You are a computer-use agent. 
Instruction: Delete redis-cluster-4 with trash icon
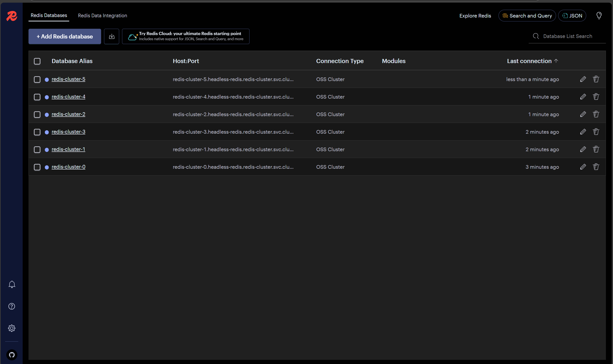click(596, 97)
